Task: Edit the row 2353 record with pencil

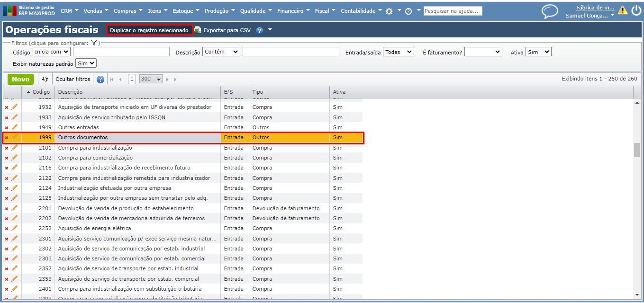Action: [14, 279]
